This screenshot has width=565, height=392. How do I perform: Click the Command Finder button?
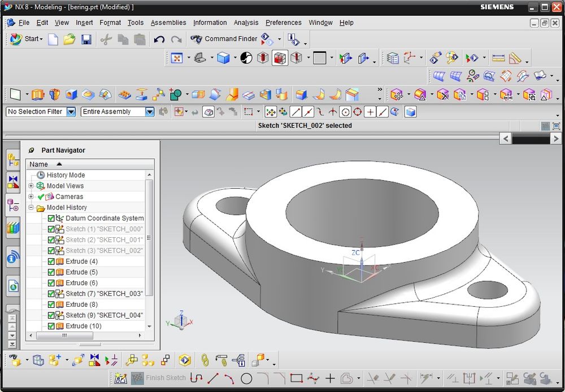coord(224,39)
